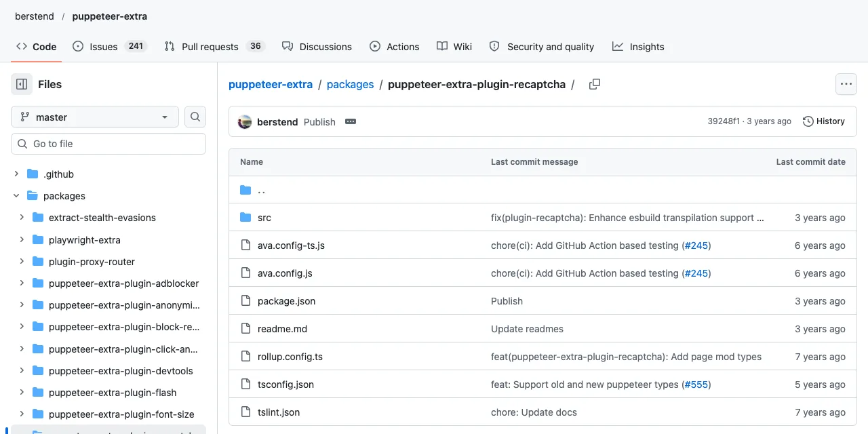Open the rollup.config.ts file
The height and width of the screenshot is (434, 868).
pos(290,357)
